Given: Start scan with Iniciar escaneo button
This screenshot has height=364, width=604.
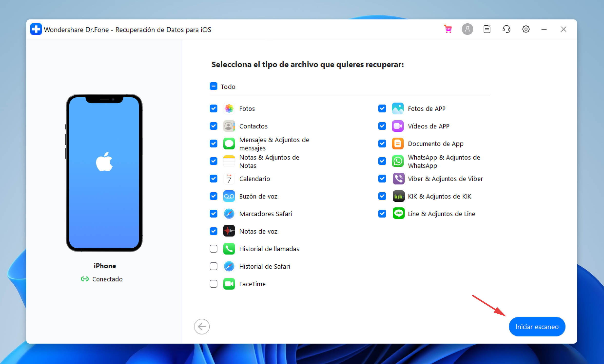Looking at the screenshot, I should 537,327.
